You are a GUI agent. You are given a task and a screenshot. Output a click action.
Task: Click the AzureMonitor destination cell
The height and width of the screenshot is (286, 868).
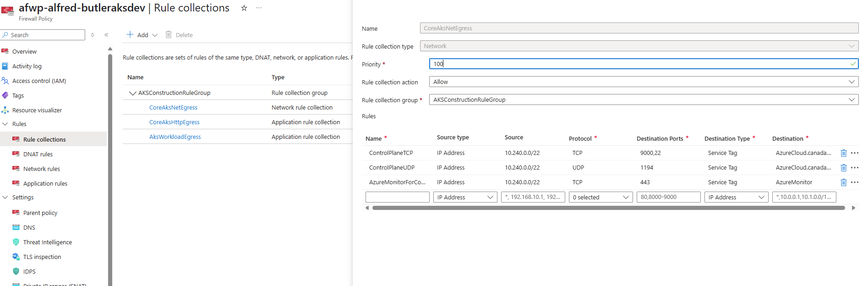pyautogui.click(x=794, y=182)
